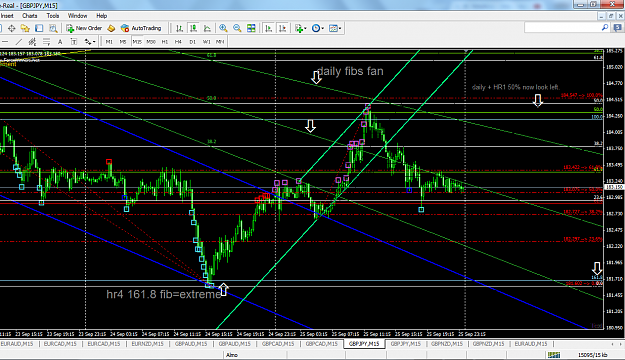The width and height of the screenshot is (625, 360).
Task: Zoom out on the chart
Action: point(237,28)
